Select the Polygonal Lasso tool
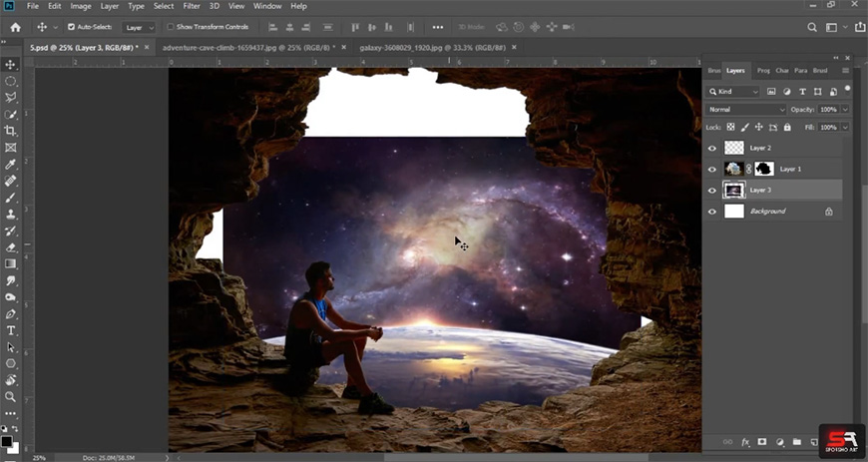 pyautogui.click(x=10, y=98)
